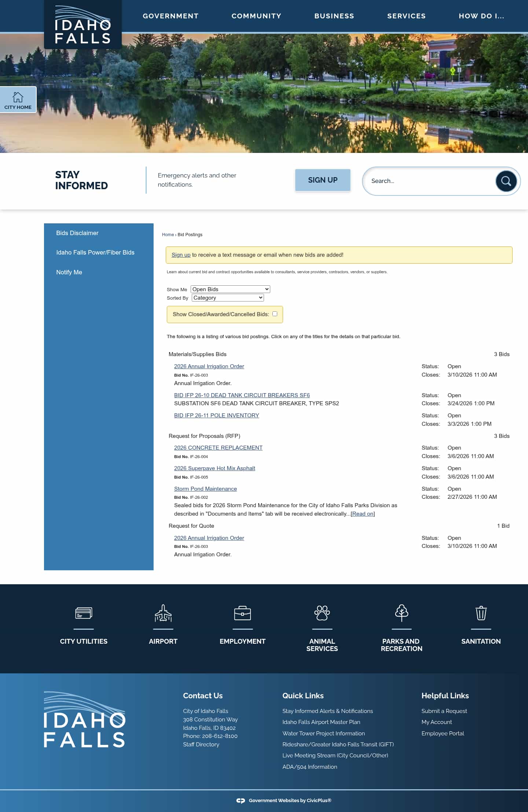This screenshot has width=528, height=812.
Task: Open Storm Pond Maintenance bid
Action: coord(205,489)
